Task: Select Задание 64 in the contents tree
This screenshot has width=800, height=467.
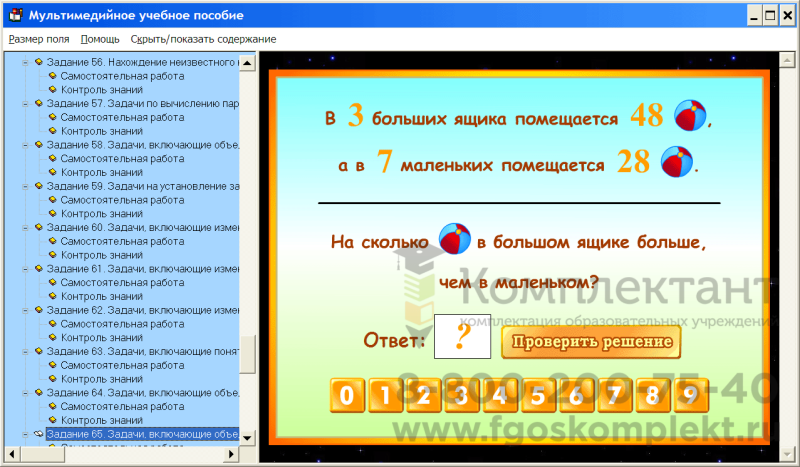Action: coord(142,393)
